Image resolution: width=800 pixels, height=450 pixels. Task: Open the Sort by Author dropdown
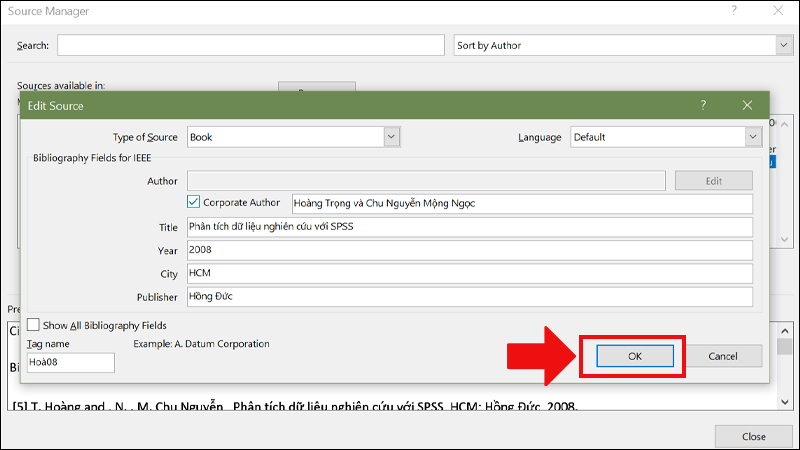point(783,45)
